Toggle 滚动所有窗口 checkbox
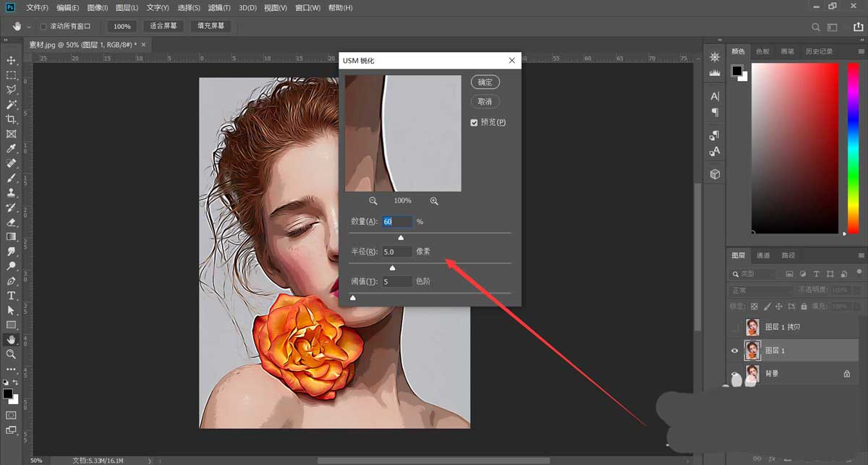The height and width of the screenshot is (465, 868). 43,27
